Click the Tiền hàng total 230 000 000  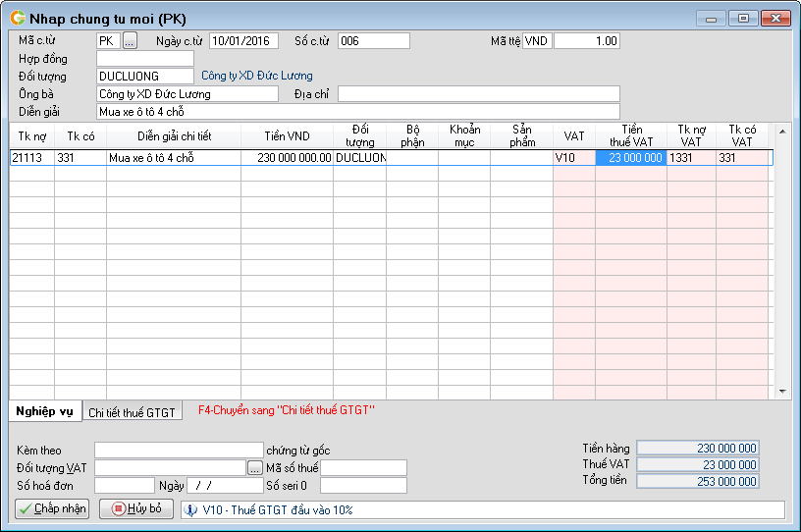click(698, 449)
